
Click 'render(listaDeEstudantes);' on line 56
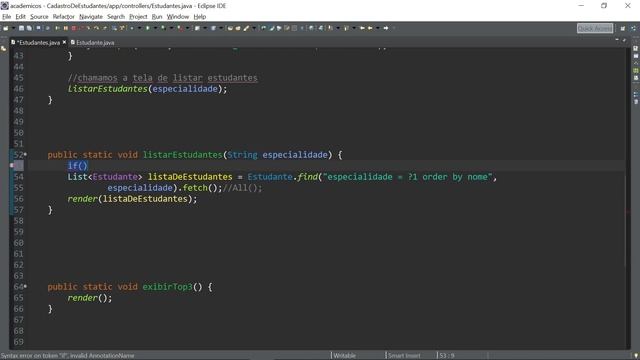(x=132, y=199)
